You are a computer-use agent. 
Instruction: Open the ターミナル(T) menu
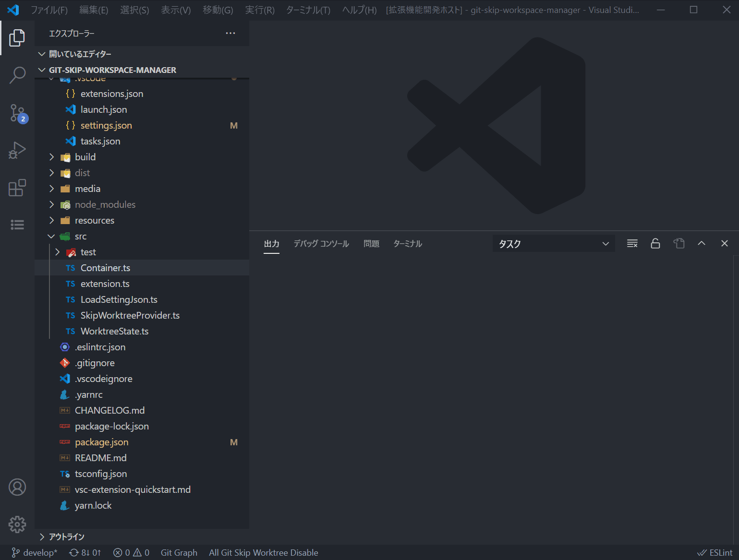tap(308, 10)
